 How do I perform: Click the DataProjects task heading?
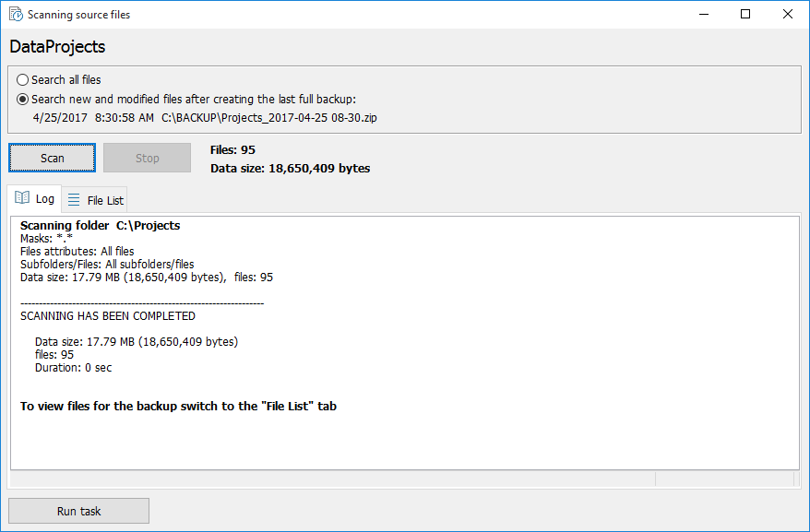point(57,46)
